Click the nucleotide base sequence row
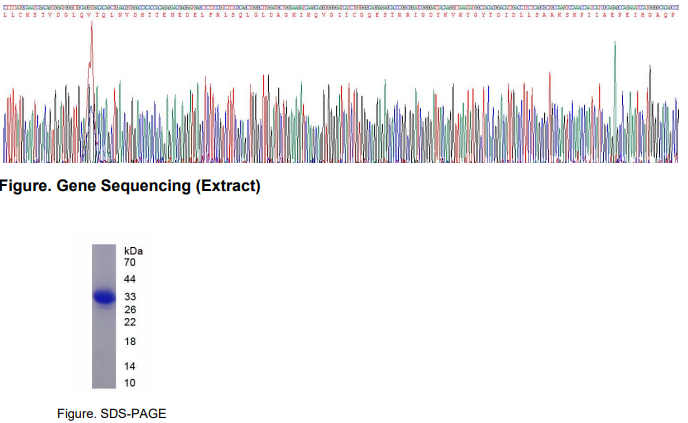Screen dimensions: 688x423 (340, 8)
